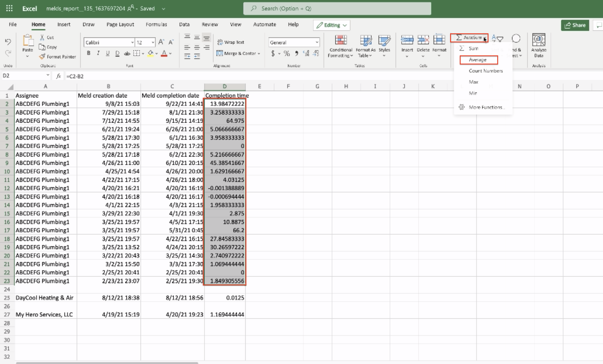Toggle Bold formatting
This screenshot has width=603, height=364.
click(x=89, y=53)
